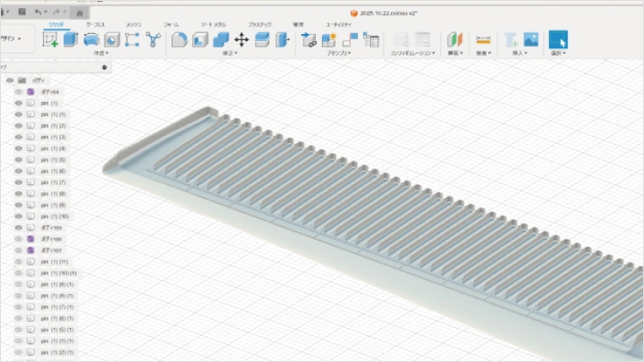Switch to the サーフェス tab
Screen dimensions: 644x362
click(x=96, y=25)
